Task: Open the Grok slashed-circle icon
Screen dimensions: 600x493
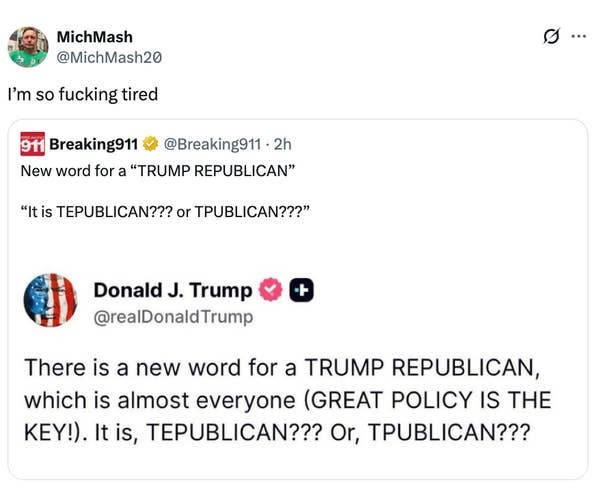Action: tap(548, 37)
